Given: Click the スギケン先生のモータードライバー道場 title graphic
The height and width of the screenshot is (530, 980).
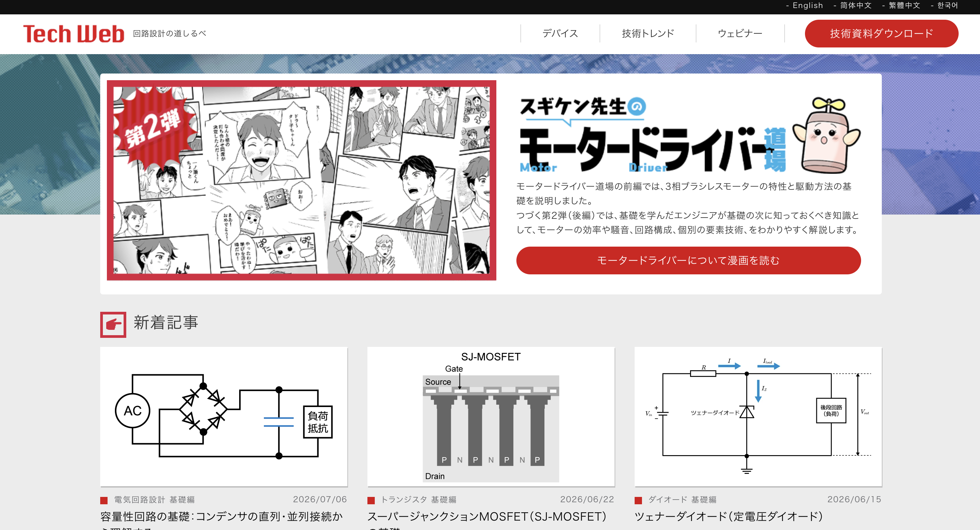Looking at the screenshot, I should (x=653, y=135).
